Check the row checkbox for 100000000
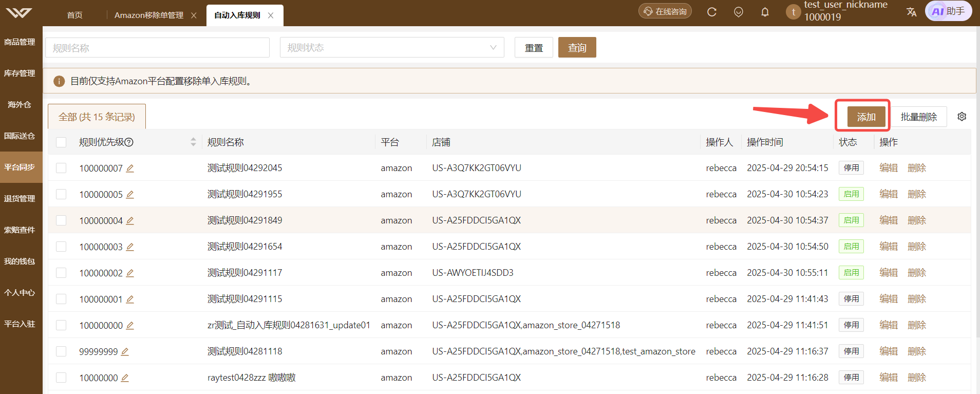Image resolution: width=980 pixels, height=394 pixels. [61, 325]
